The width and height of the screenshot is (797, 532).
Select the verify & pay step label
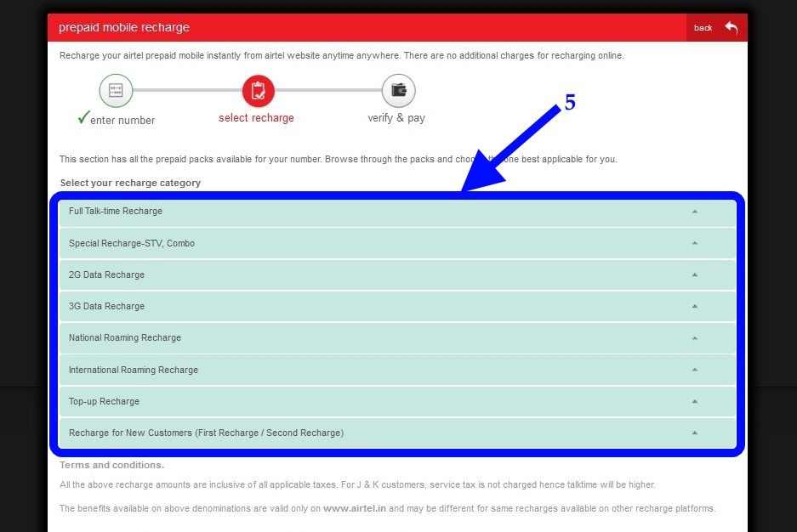(x=396, y=118)
